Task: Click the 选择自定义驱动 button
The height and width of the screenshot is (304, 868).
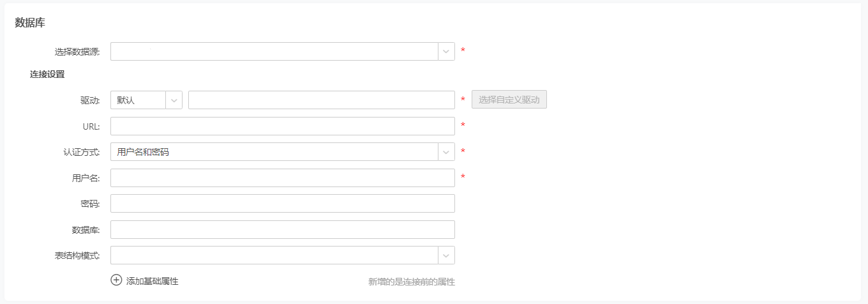Action: (x=509, y=100)
